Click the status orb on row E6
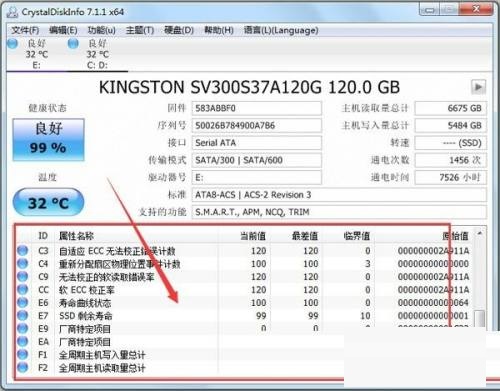Viewport: 500px width, 391px height. pyautogui.click(x=22, y=302)
